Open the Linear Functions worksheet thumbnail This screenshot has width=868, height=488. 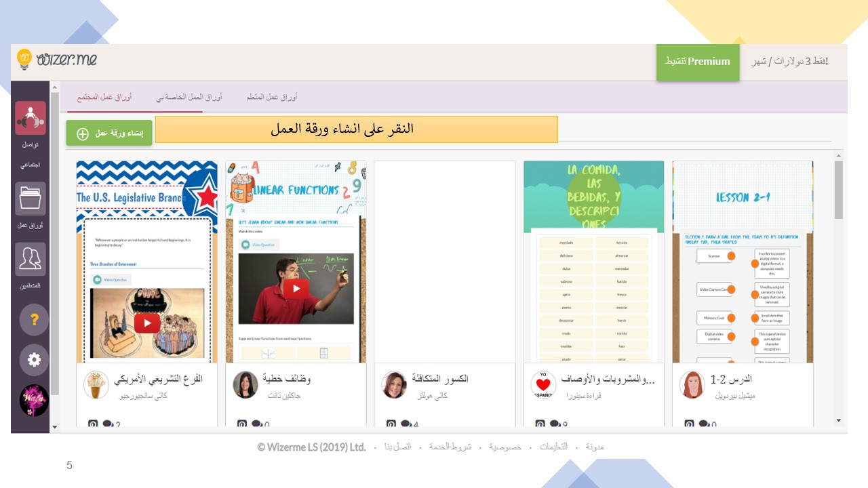click(x=296, y=262)
